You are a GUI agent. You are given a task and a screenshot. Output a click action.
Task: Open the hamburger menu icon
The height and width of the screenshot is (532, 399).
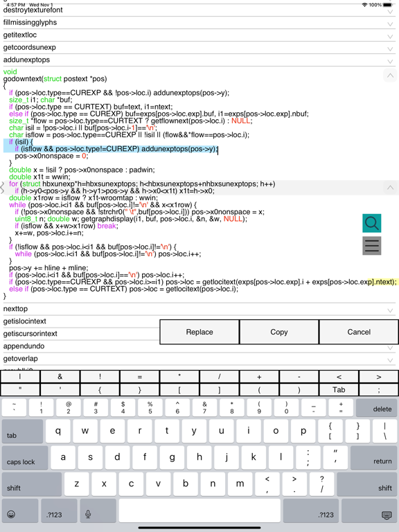pyautogui.click(x=371, y=246)
